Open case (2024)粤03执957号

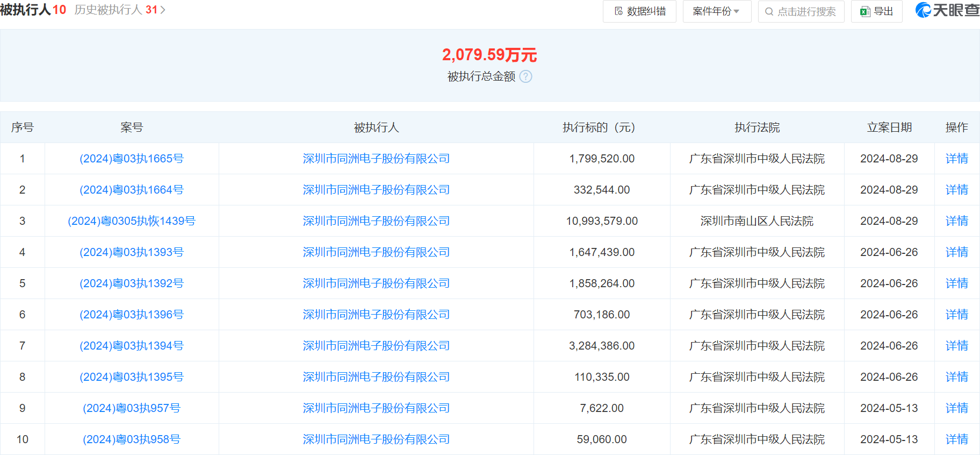(132, 408)
